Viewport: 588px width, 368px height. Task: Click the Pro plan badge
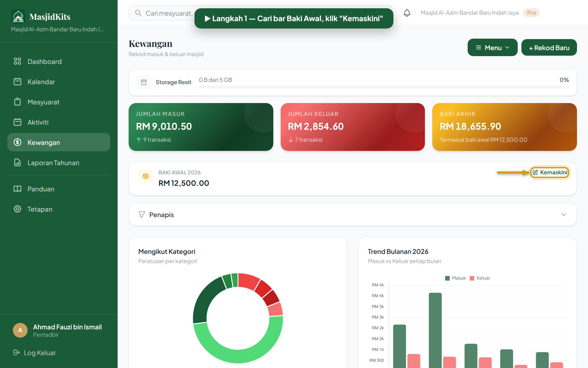(x=531, y=13)
